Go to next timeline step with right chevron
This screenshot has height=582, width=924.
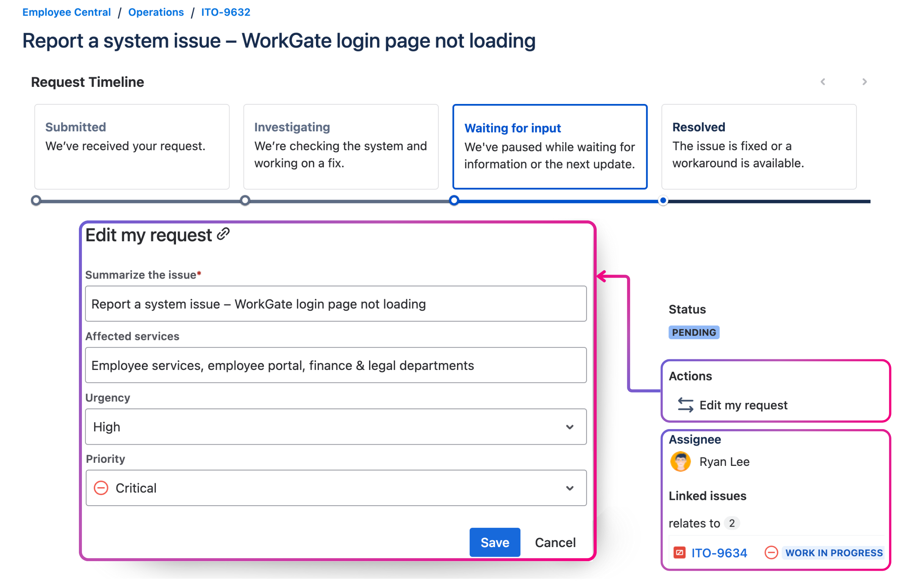(864, 82)
